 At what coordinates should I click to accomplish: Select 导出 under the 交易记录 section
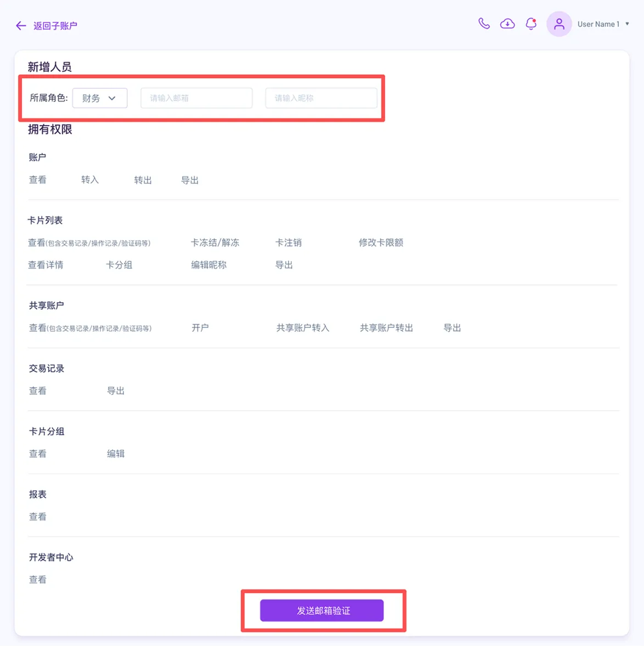(x=116, y=391)
